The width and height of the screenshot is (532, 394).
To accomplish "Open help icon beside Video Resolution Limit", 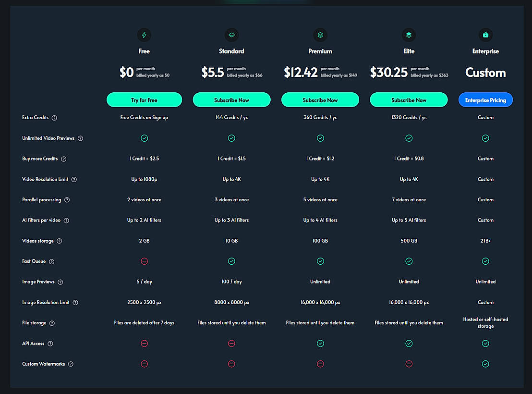I will pos(74,179).
